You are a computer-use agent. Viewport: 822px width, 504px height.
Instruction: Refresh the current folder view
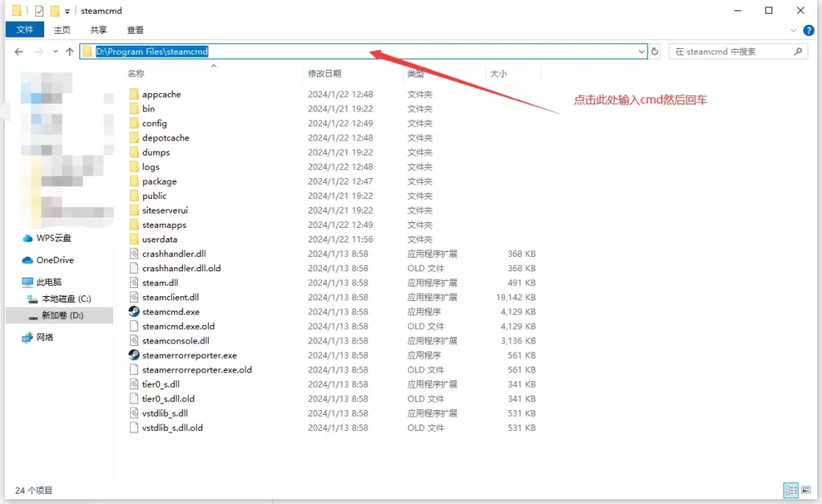point(655,51)
